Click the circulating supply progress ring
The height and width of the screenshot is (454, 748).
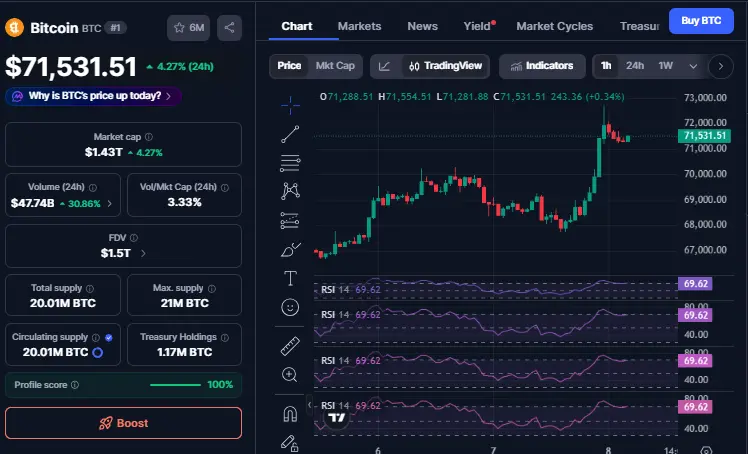97,352
